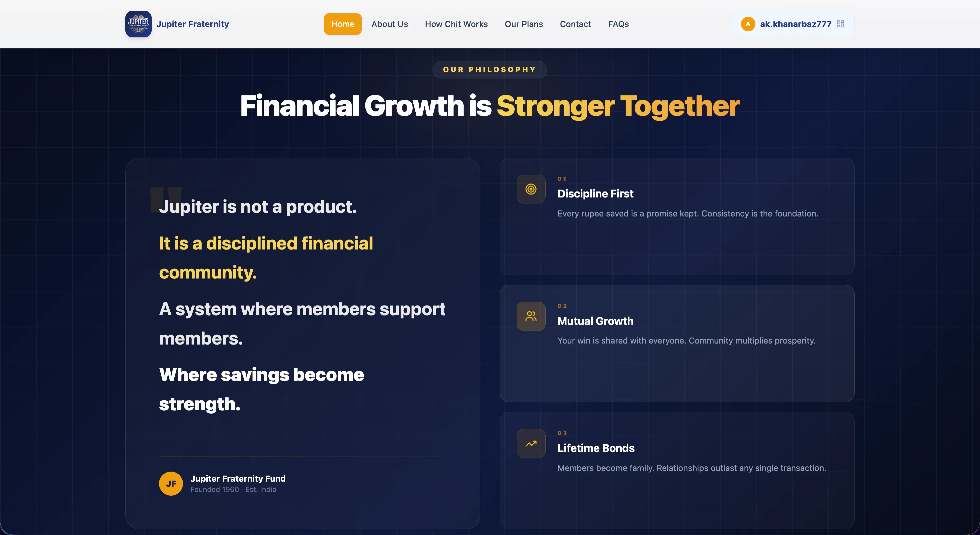The image size is (980, 535).
Task: Navigate to How Chit Works
Action: pyautogui.click(x=456, y=24)
